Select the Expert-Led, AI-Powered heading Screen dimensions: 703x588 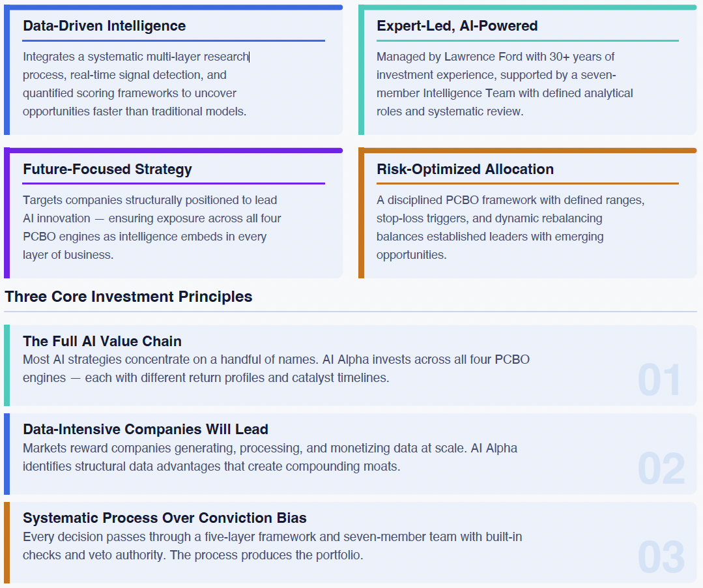pyautogui.click(x=457, y=26)
